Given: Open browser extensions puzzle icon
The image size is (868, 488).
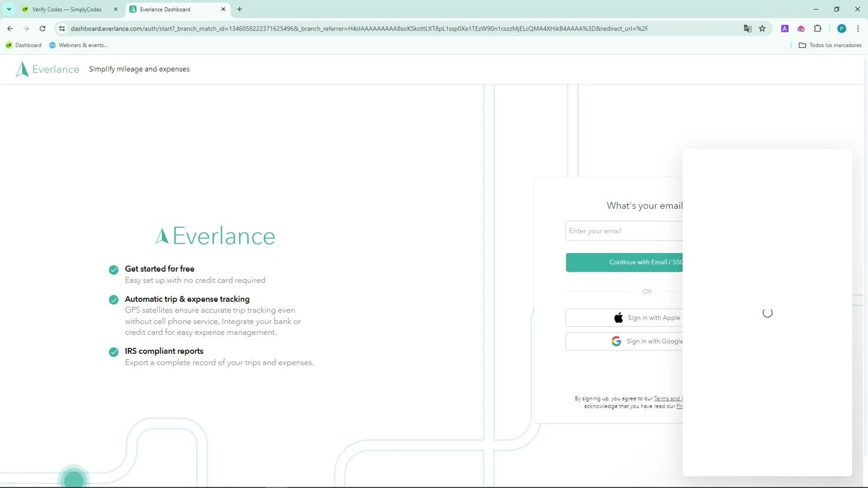Looking at the screenshot, I should [818, 28].
